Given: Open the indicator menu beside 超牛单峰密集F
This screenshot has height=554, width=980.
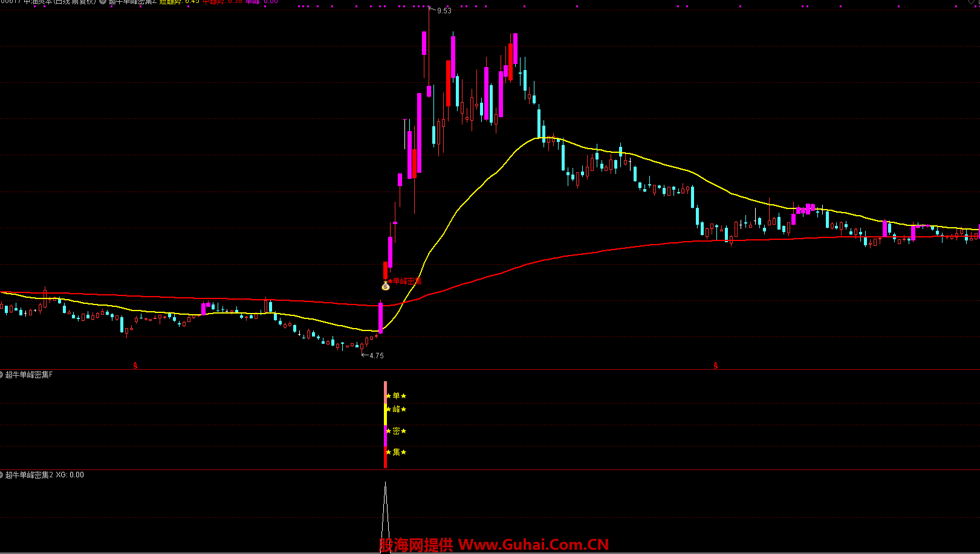Looking at the screenshot, I should pyautogui.click(x=2, y=375).
